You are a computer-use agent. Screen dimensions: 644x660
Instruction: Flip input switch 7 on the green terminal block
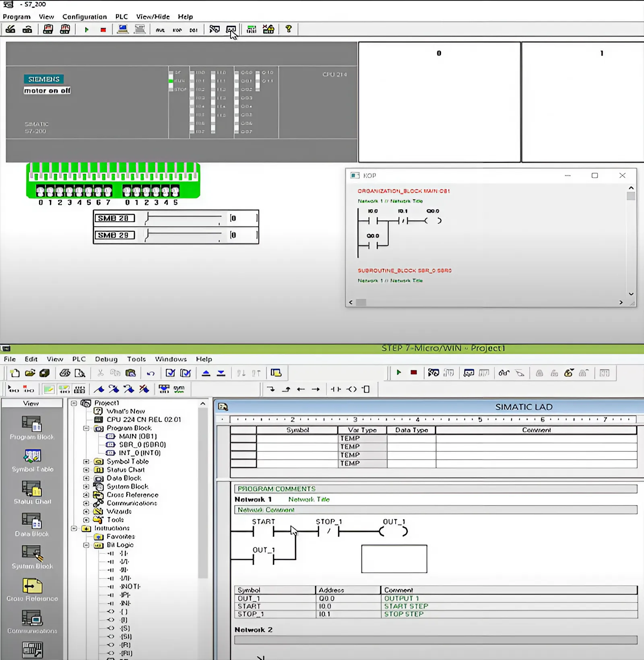108,191
